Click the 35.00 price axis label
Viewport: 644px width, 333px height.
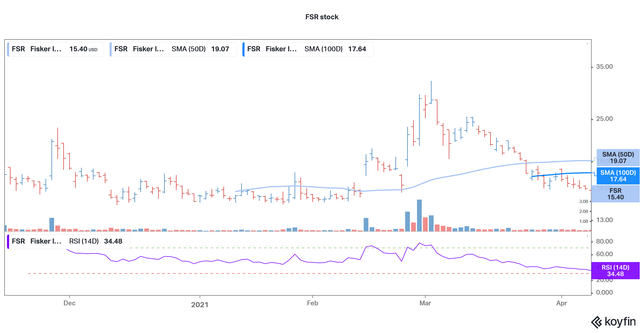coord(604,67)
